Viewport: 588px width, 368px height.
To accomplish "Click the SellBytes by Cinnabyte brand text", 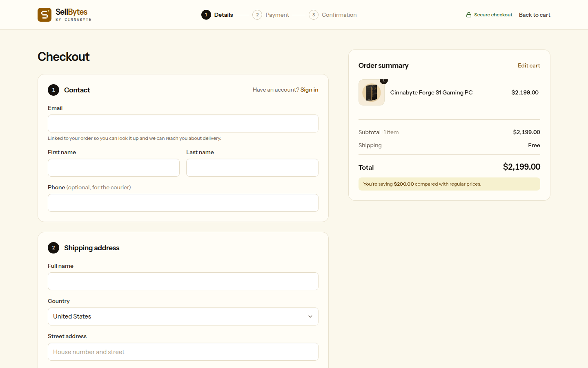I will click(73, 15).
